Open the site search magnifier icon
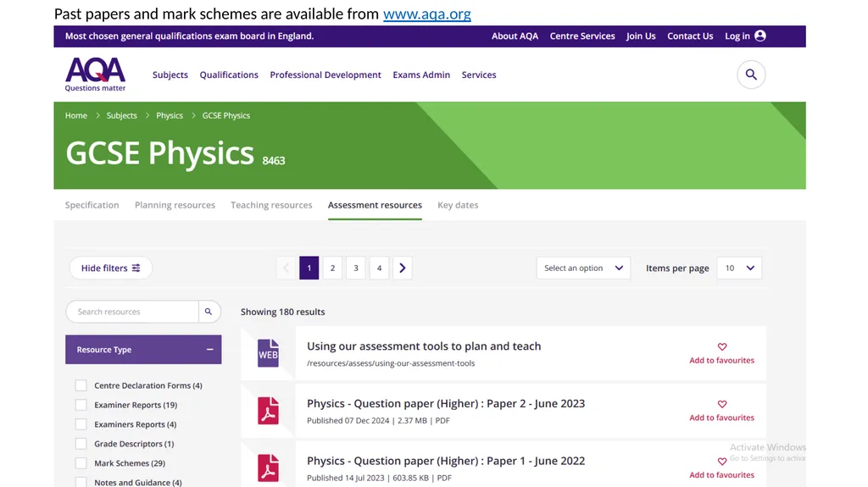Viewport: 868px width, 487px height. click(751, 75)
